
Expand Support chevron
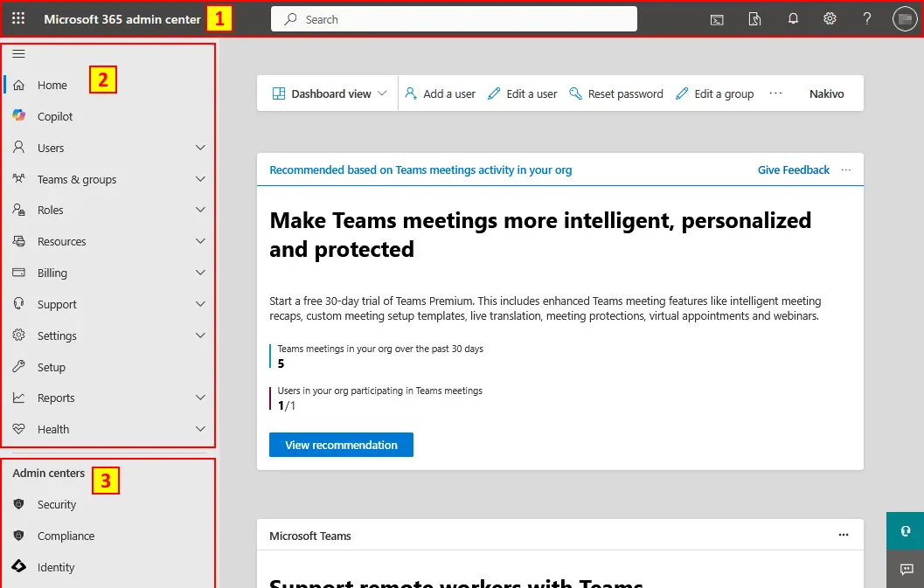200,304
